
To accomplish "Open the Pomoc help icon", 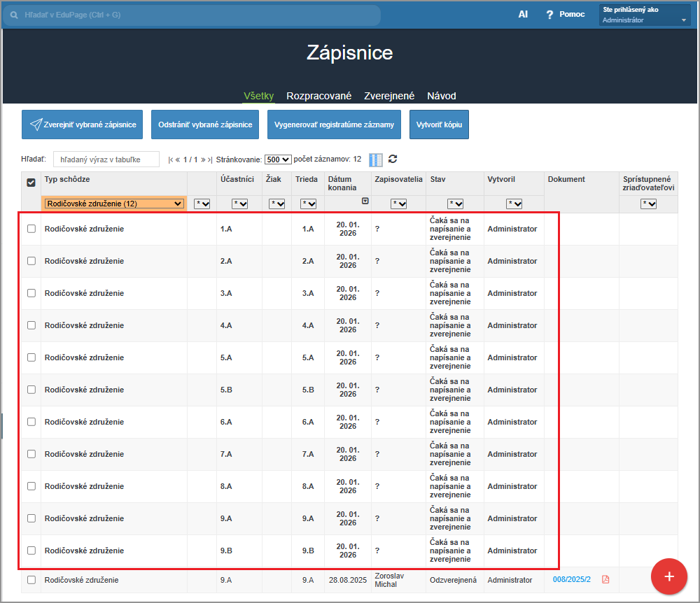I will pyautogui.click(x=550, y=15).
